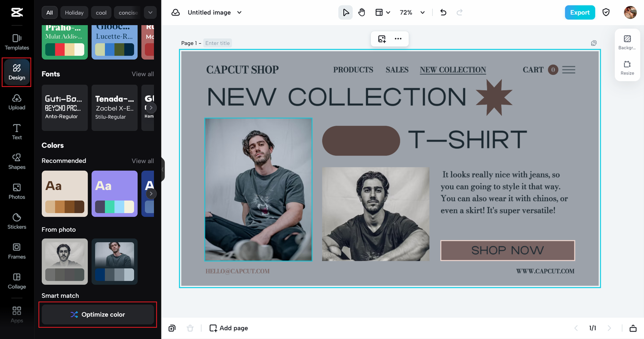Select the hand pan tool

(362, 13)
